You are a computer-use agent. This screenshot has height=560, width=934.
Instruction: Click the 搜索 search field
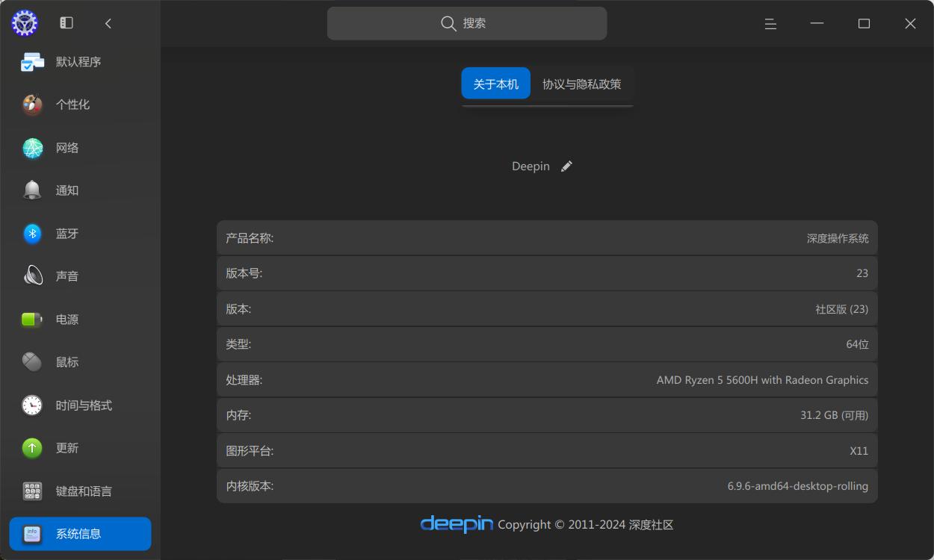pos(467,23)
